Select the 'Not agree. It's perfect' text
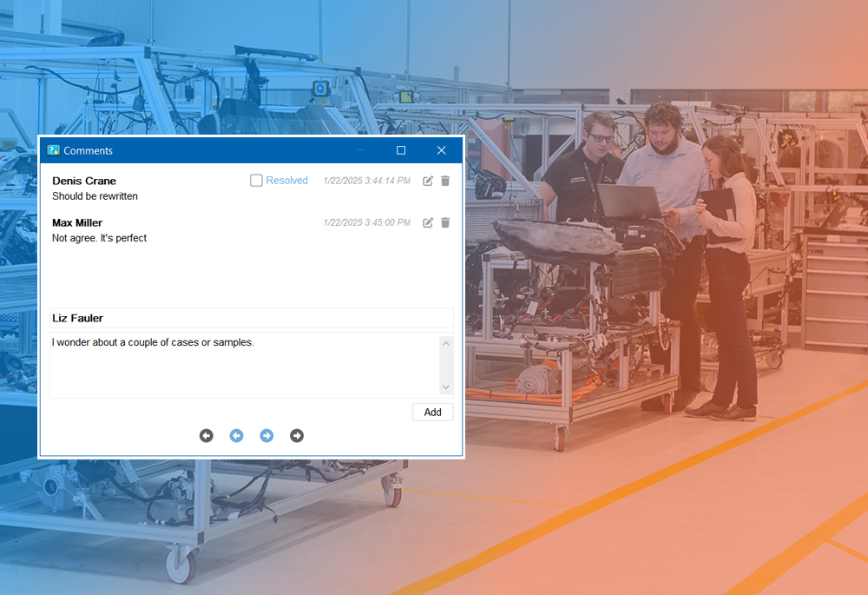Viewport: 868px width, 595px height. tap(99, 238)
